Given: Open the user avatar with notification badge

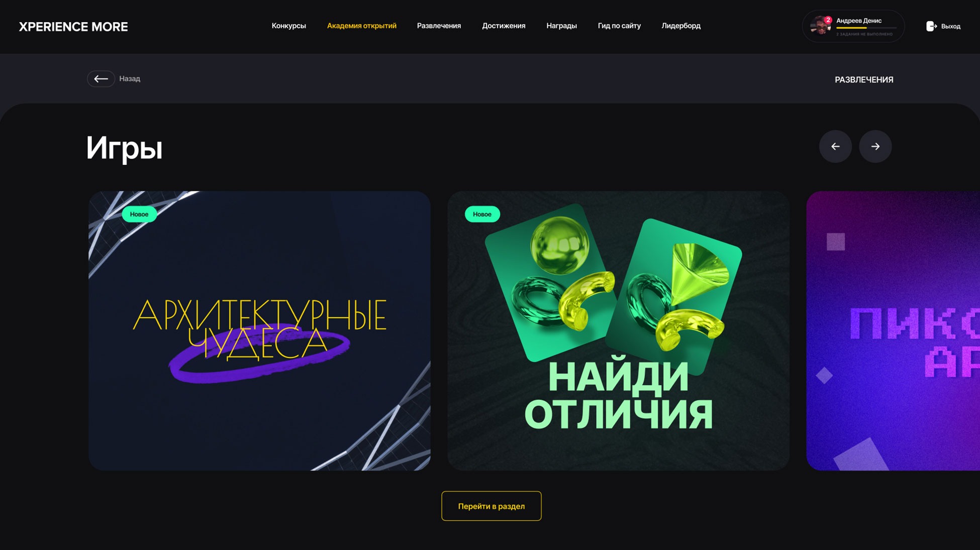Looking at the screenshot, I should click(821, 26).
